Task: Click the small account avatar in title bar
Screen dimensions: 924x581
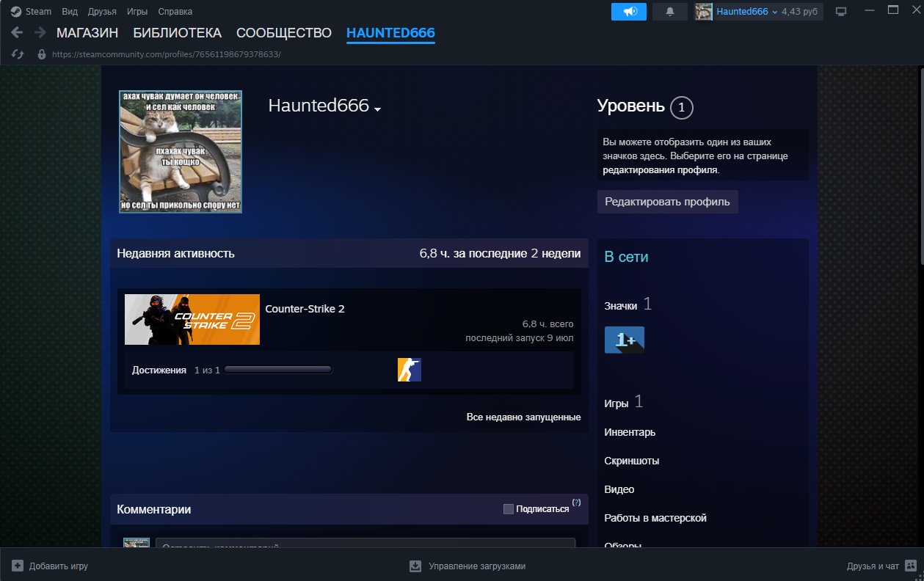Action: click(703, 12)
